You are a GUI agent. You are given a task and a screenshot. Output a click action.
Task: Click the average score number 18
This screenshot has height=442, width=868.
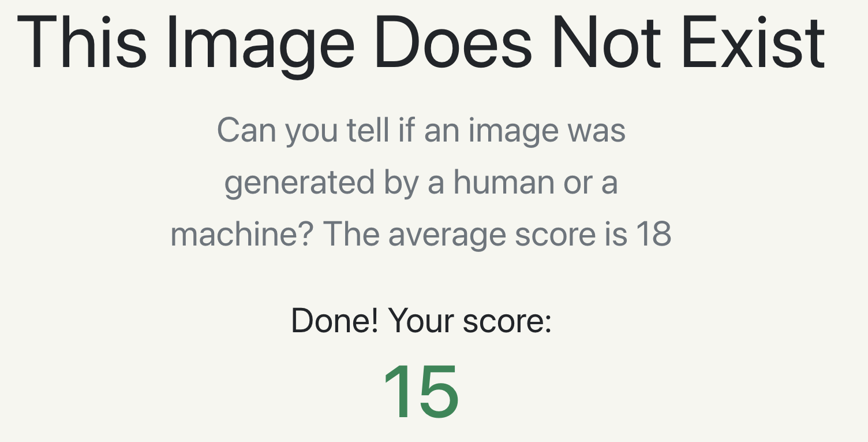coord(654,235)
